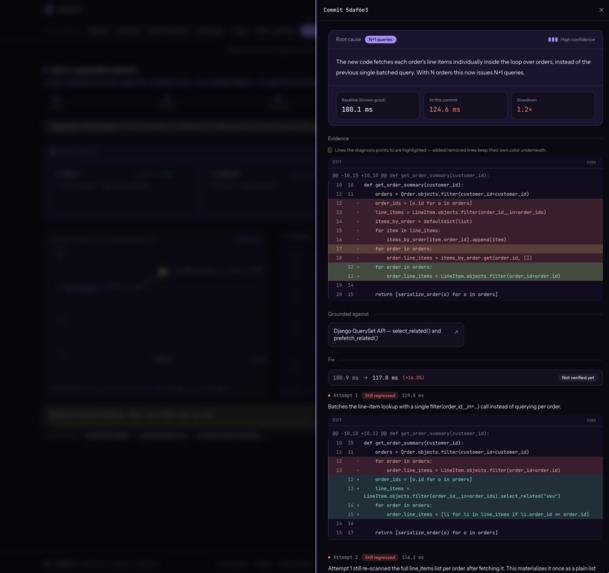This screenshot has height=573, width=609.
Task: Copy the Attempt 1 diff code
Action: pyautogui.click(x=591, y=420)
